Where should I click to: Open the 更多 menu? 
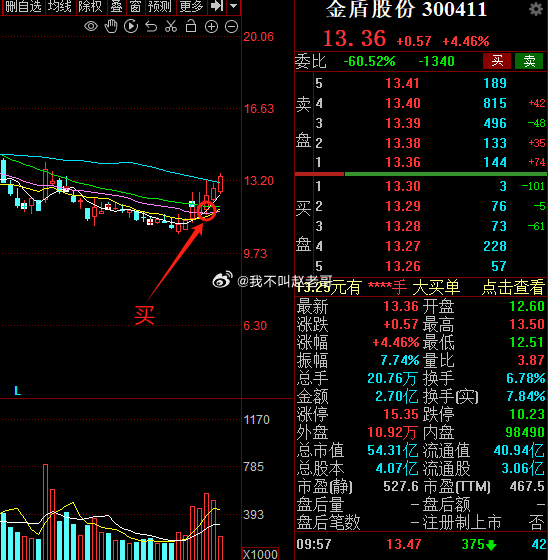(191, 6)
